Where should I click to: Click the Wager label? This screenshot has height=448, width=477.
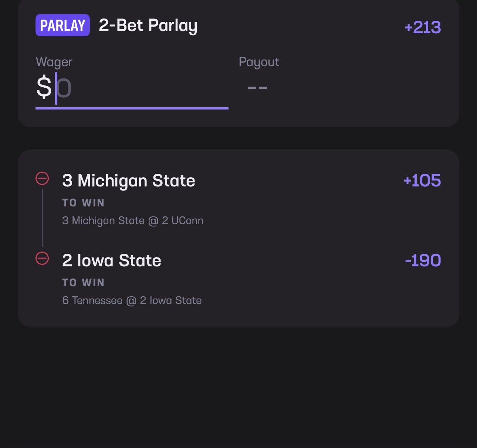[x=54, y=62]
